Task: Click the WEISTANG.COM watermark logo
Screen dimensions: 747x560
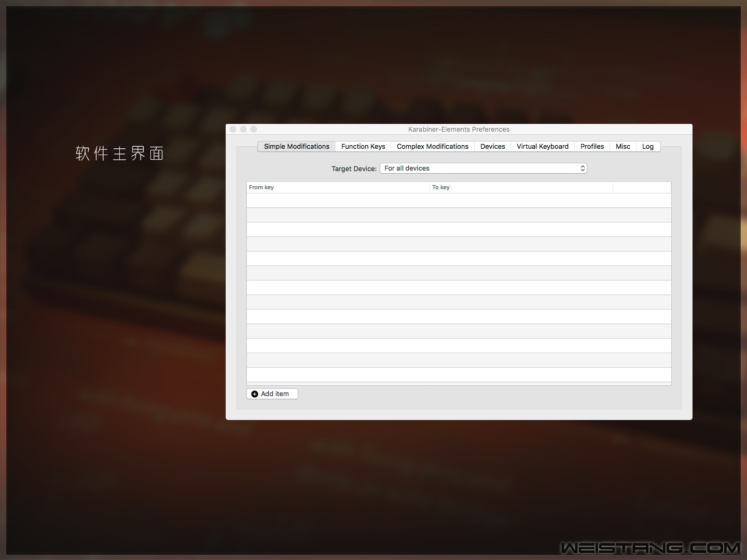Action: (x=651, y=548)
